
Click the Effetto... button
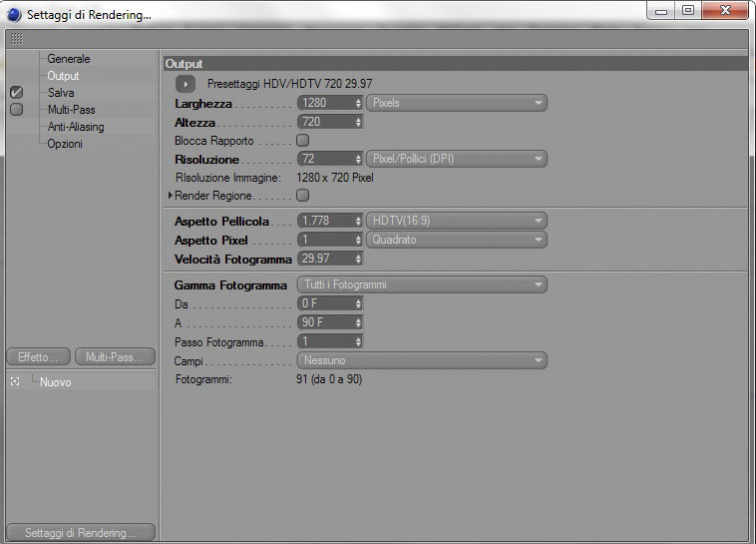coord(39,357)
